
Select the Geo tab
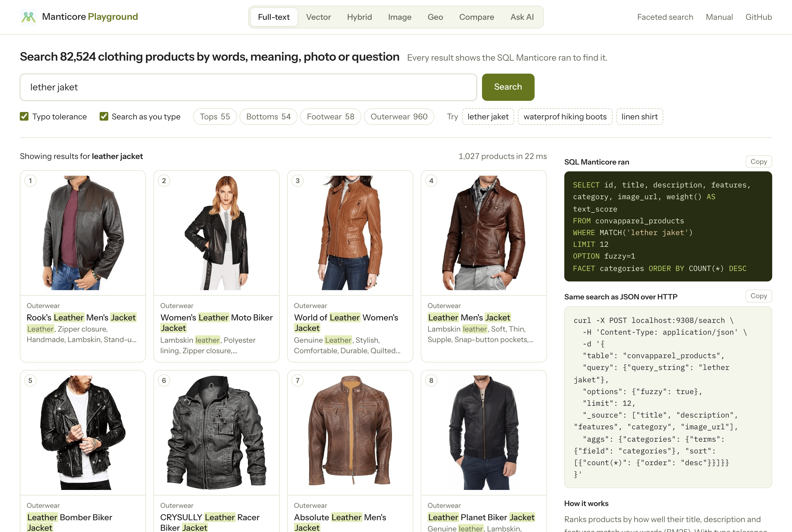point(435,17)
